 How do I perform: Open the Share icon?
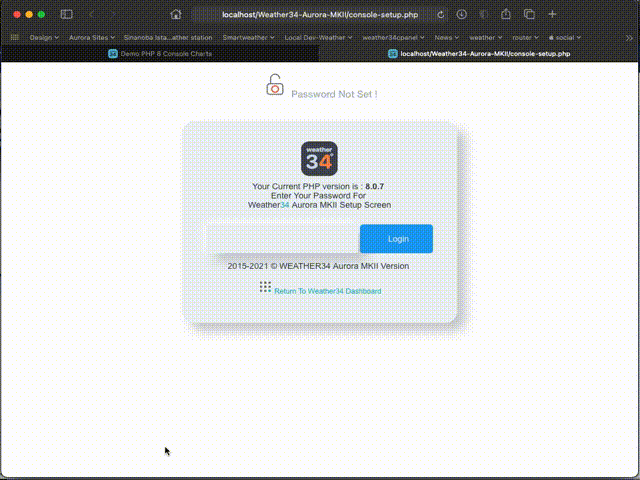click(506, 14)
